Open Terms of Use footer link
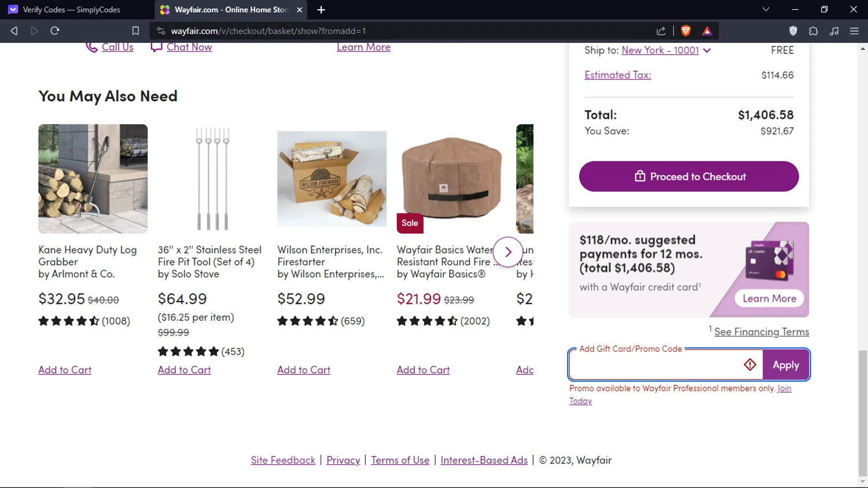This screenshot has height=488, width=868. tap(400, 460)
